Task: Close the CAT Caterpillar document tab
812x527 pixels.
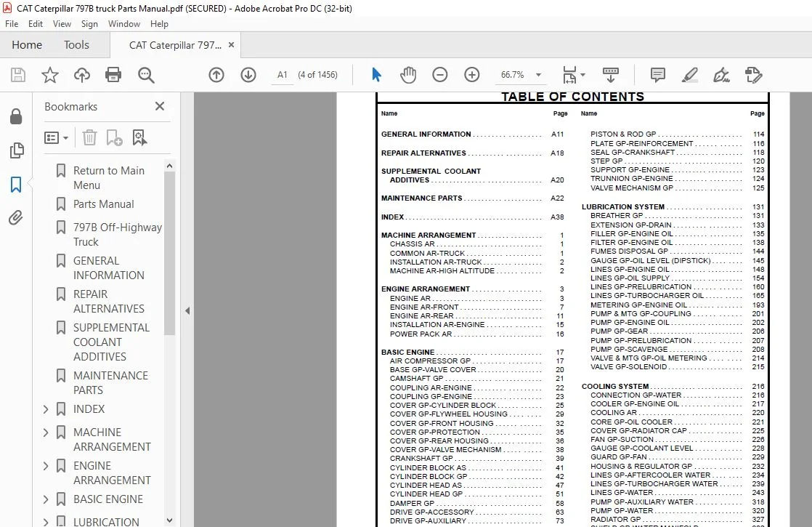Action: point(232,45)
